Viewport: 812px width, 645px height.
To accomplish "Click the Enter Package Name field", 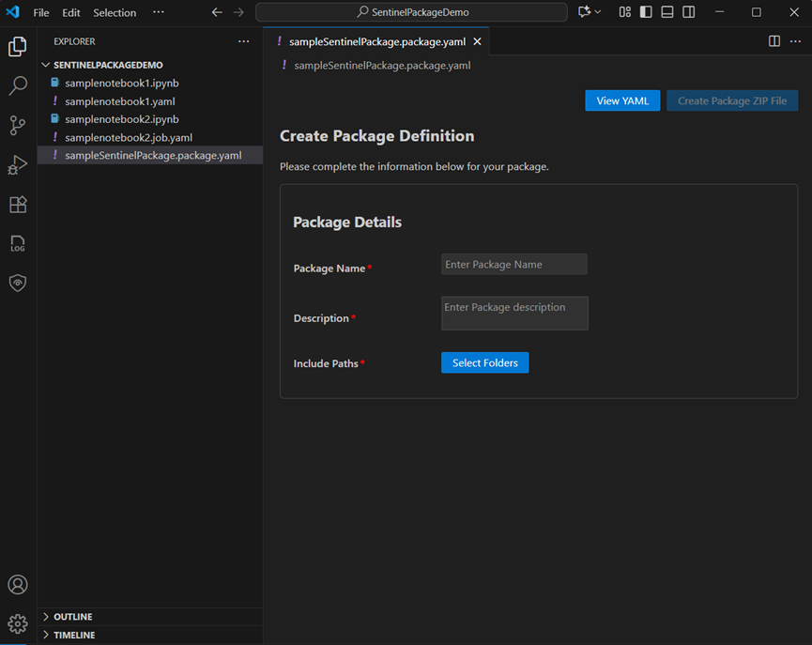I will (x=513, y=264).
